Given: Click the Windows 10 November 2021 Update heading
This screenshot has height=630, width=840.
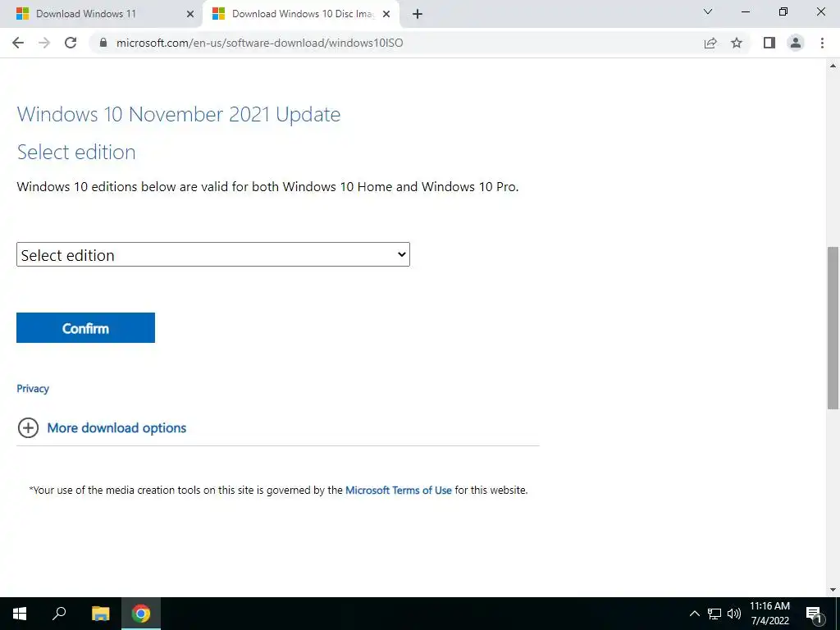Looking at the screenshot, I should click(x=178, y=114).
